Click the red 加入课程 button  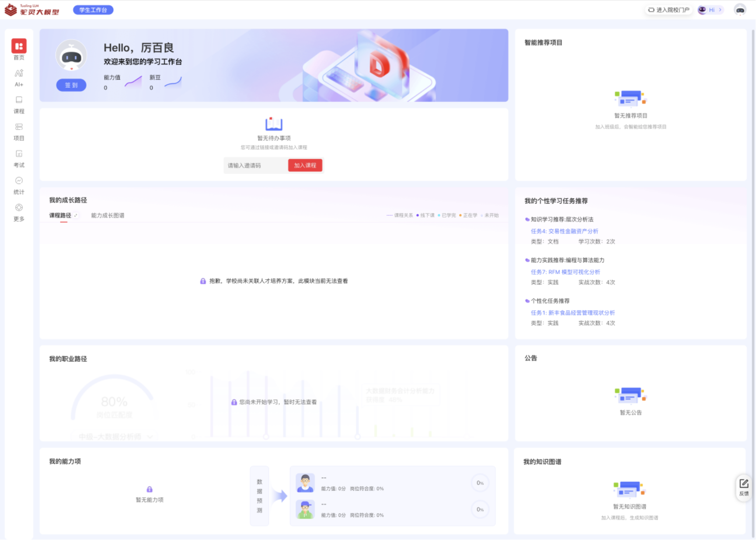point(305,166)
